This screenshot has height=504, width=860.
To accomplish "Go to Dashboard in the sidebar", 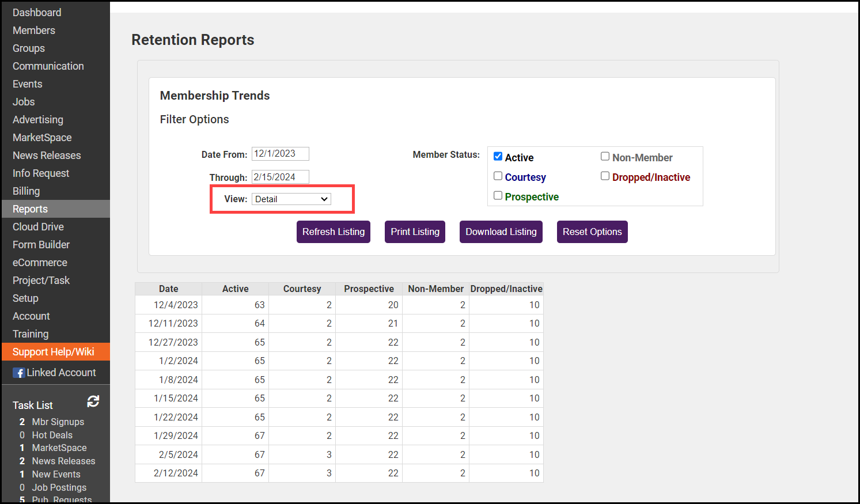I will click(x=37, y=13).
